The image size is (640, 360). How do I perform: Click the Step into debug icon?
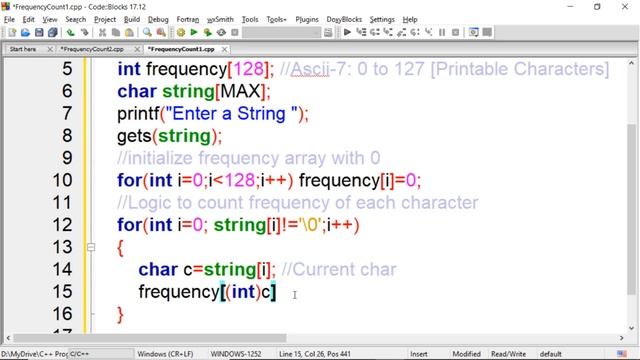(388, 32)
